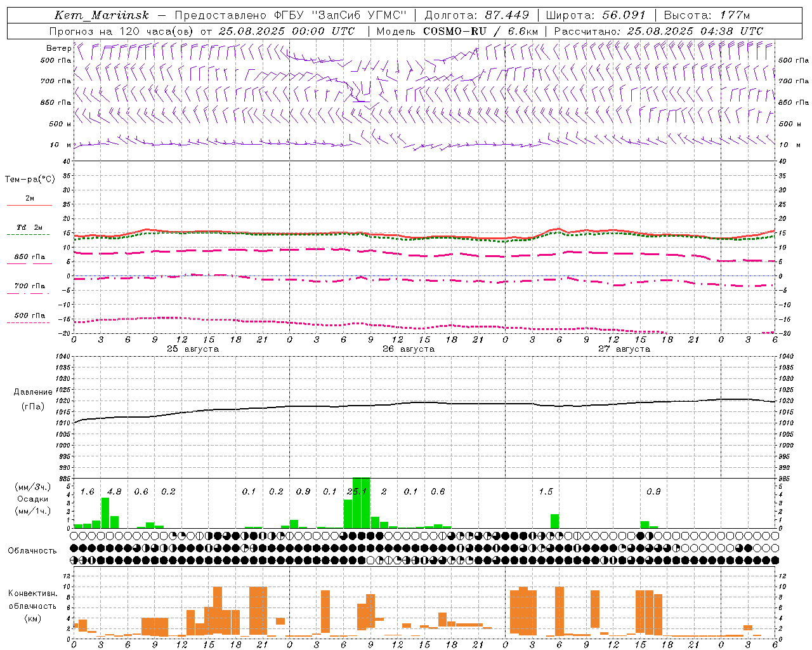Viewport: 812px width, 650px height.
Task: Select the Модель COSMO-RU / 6.6км label
Action: tap(457, 31)
